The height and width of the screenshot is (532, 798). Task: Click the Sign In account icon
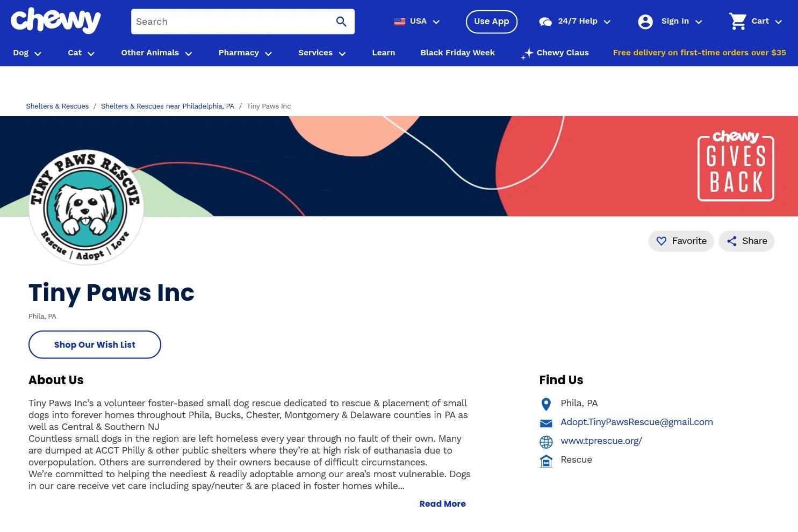click(645, 21)
